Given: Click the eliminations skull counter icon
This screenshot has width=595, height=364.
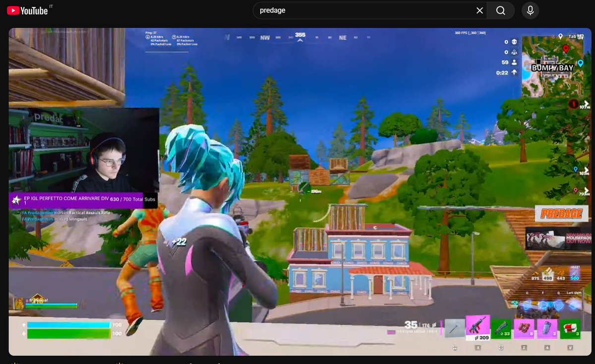Looking at the screenshot, I should tap(514, 42).
